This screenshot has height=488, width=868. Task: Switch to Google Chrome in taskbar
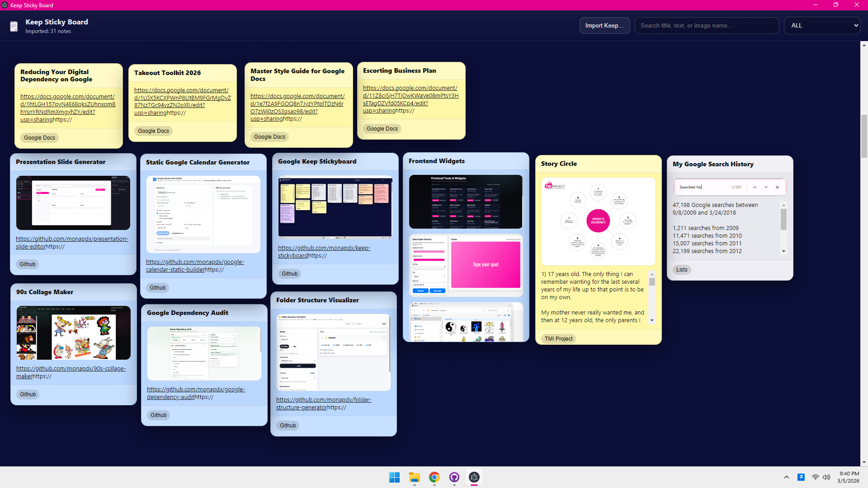pyautogui.click(x=434, y=477)
